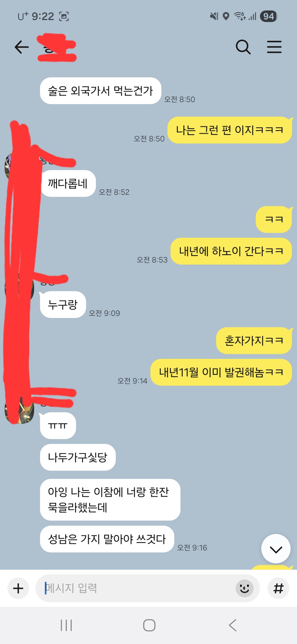The image size is (297, 644).
Task: Tap the yellow '내년에 하노이 간다ㅋㅋ' bubble
Action: [x=231, y=251]
